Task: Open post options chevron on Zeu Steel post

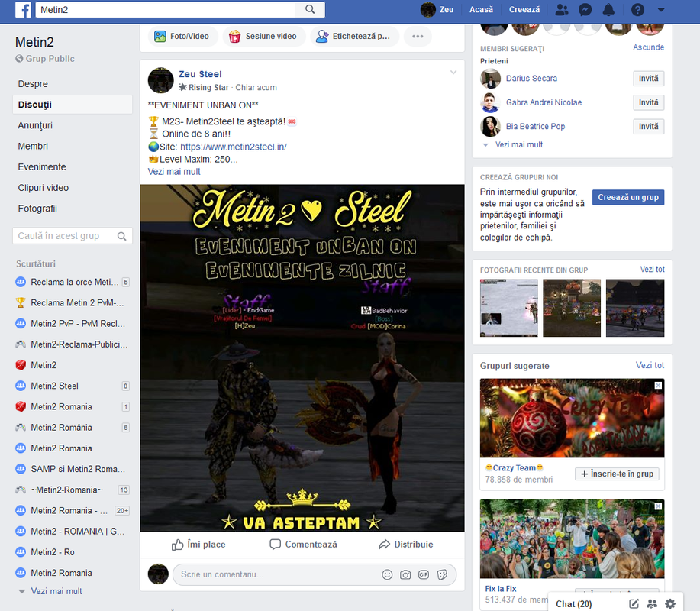Action: [x=453, y=73]
